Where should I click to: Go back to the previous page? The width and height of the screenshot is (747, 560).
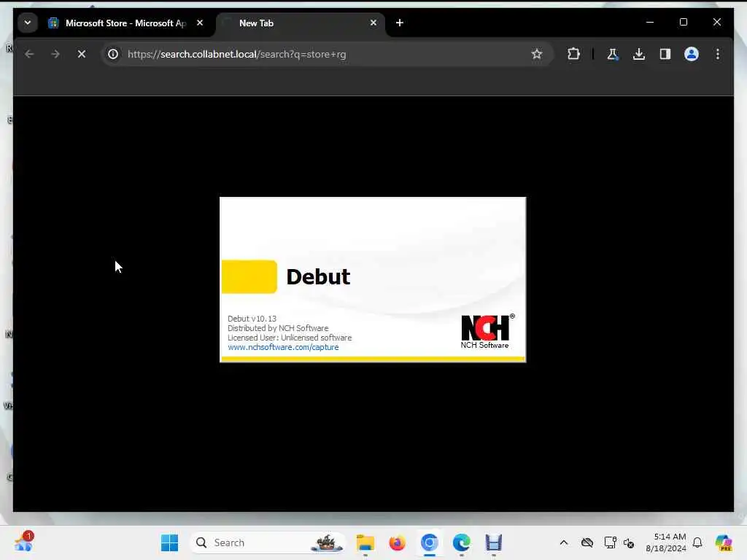tap(29, 54)
